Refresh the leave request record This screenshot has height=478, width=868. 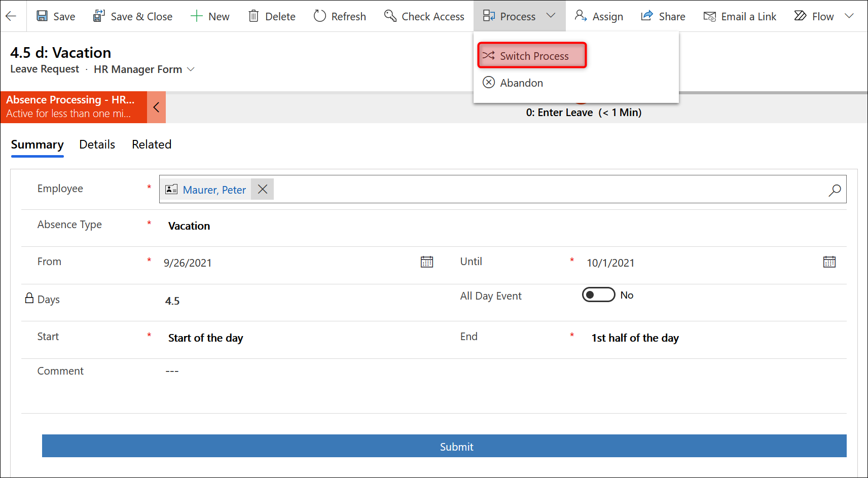tap(340, 16)
